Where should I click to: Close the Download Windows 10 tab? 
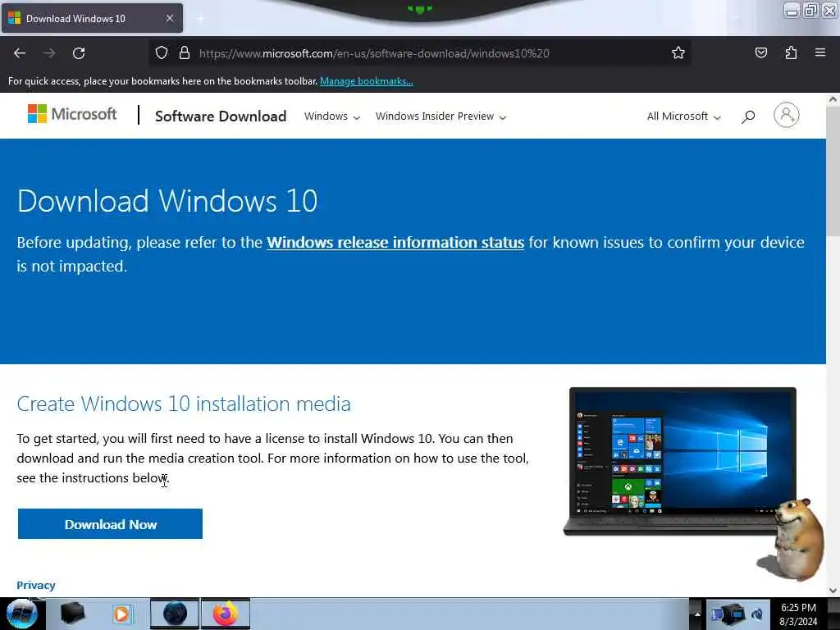[170, 18]
